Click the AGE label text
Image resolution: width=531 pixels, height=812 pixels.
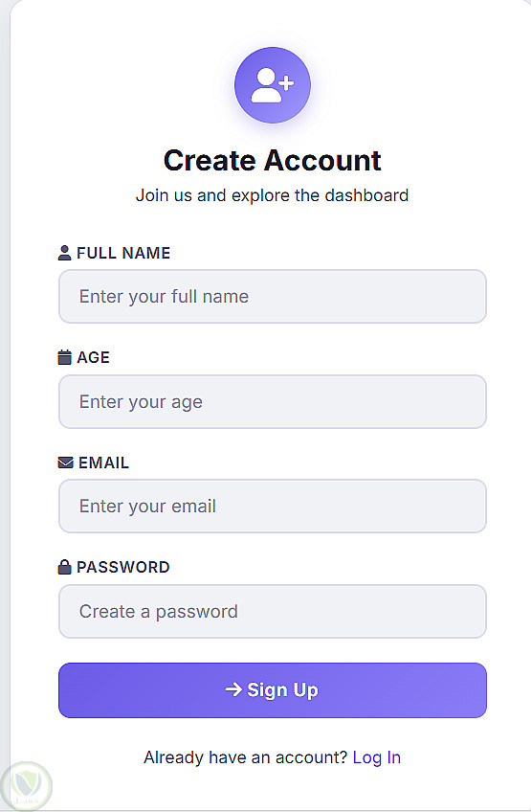click(93, 357)
